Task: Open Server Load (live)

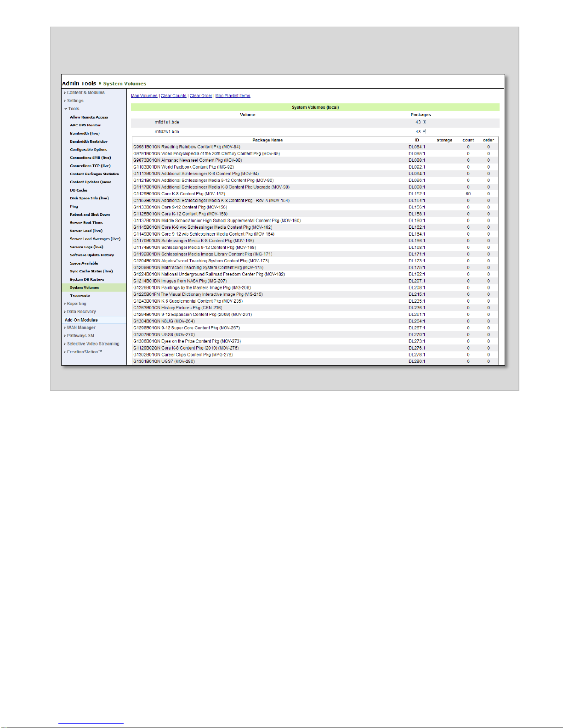Action: tap(86, 231)
